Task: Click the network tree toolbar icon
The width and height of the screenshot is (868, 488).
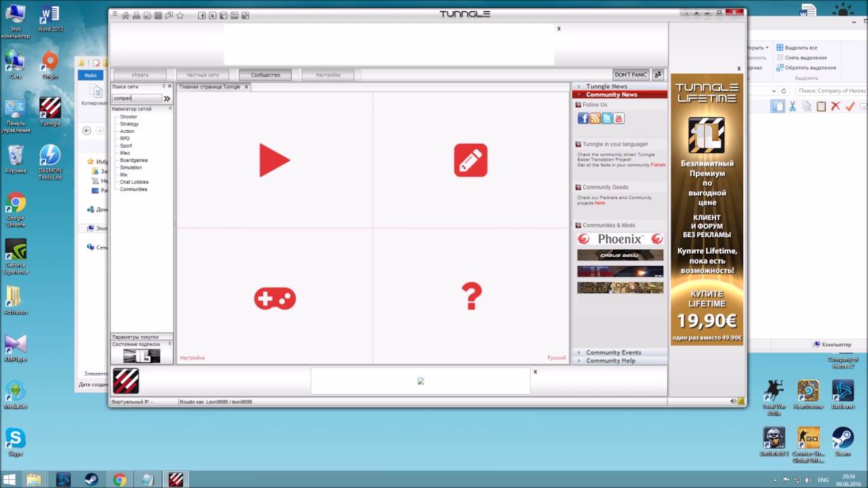Action: pyautogui.click(x=136, y=16)
